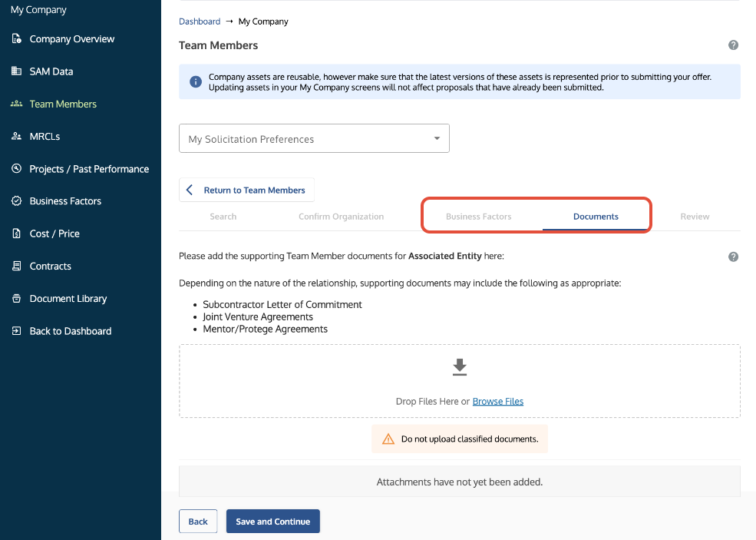Open the Dashboard breadcrumb link
The width and height of the screenshot is (756, 540).
coord(200,21)
